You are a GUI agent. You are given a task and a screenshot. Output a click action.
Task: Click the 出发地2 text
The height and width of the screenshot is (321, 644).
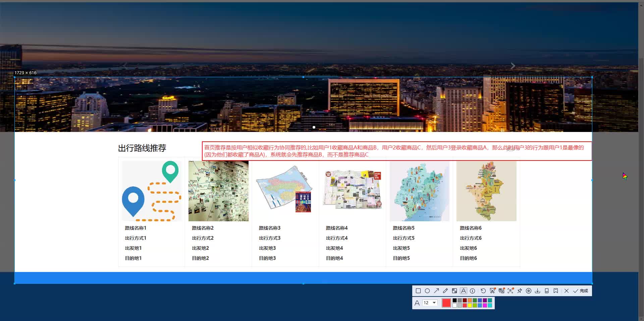pos(200,248)
